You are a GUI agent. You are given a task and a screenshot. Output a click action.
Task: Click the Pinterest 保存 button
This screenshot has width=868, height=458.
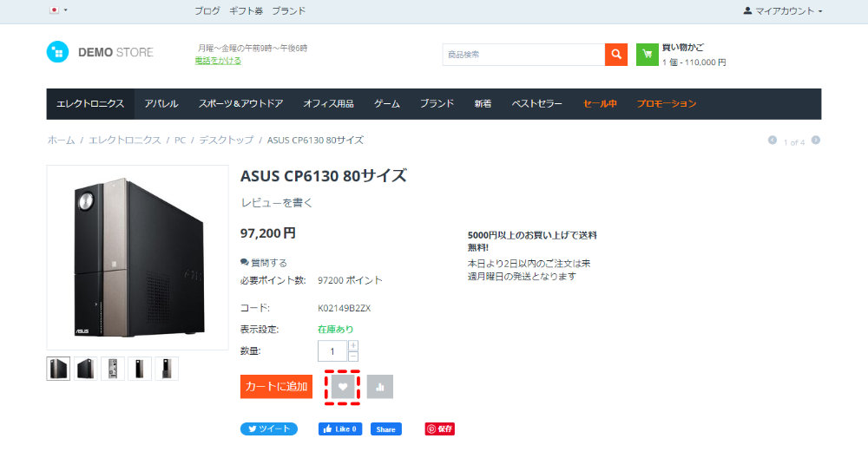[439, 429]
